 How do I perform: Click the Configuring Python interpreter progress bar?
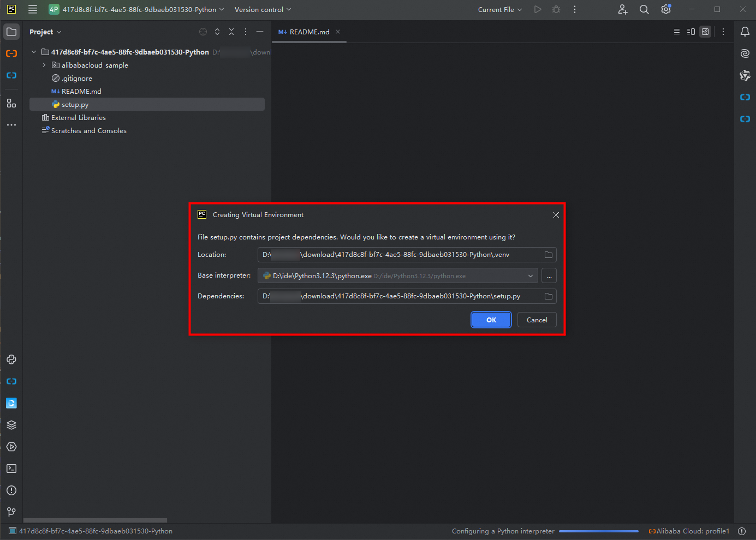pyautogui.click(x=599, y=531)
